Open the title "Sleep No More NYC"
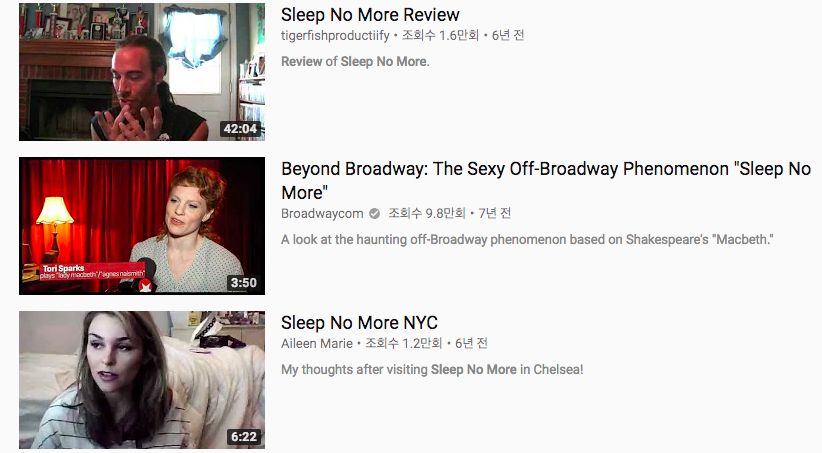Image resolution: width=822 pixels, height=453 pixels. (359, 322)
